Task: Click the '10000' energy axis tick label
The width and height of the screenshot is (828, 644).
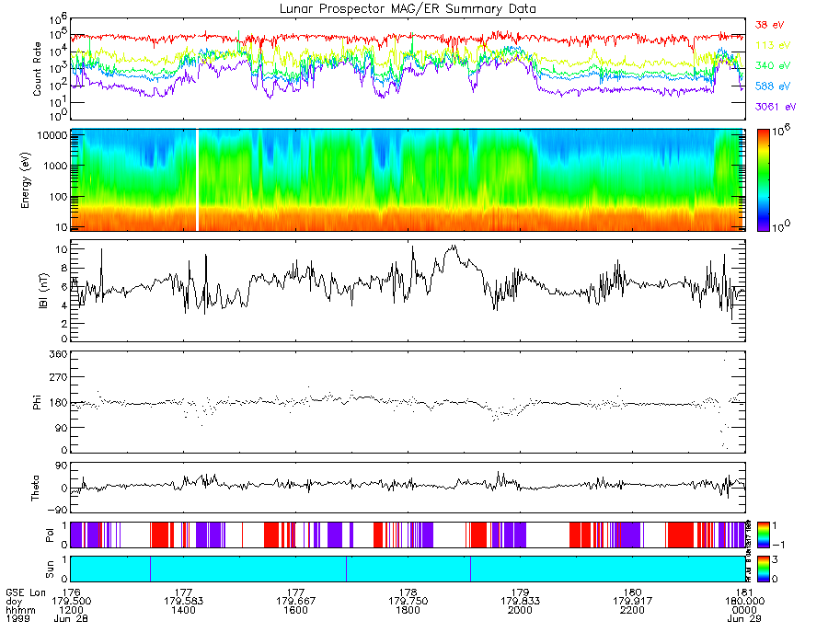Action: (x=52, y=135)
